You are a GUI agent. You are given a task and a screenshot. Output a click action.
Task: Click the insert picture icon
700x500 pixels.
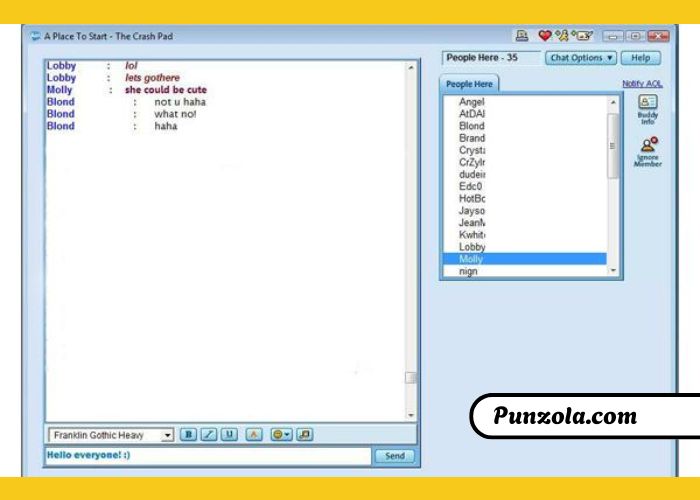[305, 435]
